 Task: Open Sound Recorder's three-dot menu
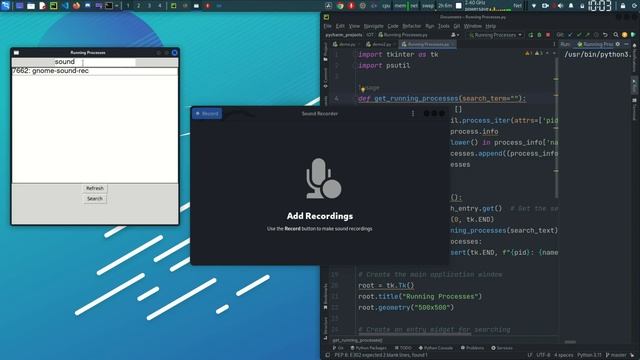(413, 113)
